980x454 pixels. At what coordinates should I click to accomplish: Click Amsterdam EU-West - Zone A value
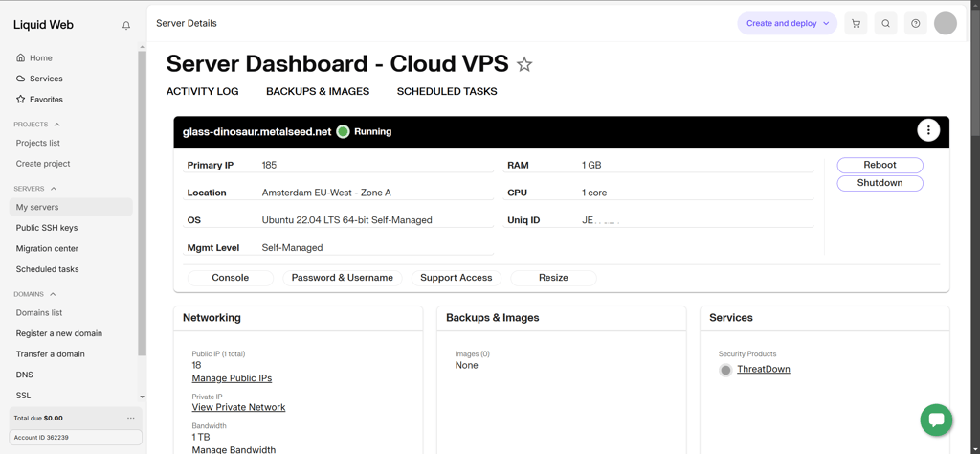[x=326, y=193]
